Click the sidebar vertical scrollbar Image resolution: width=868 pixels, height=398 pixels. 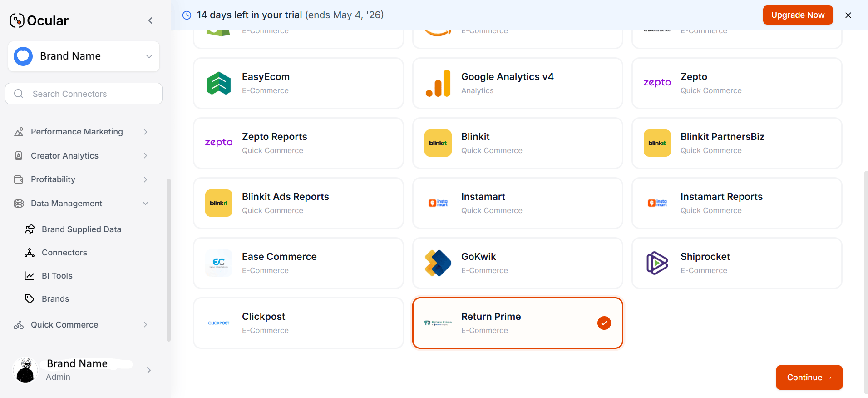(168, 259)
